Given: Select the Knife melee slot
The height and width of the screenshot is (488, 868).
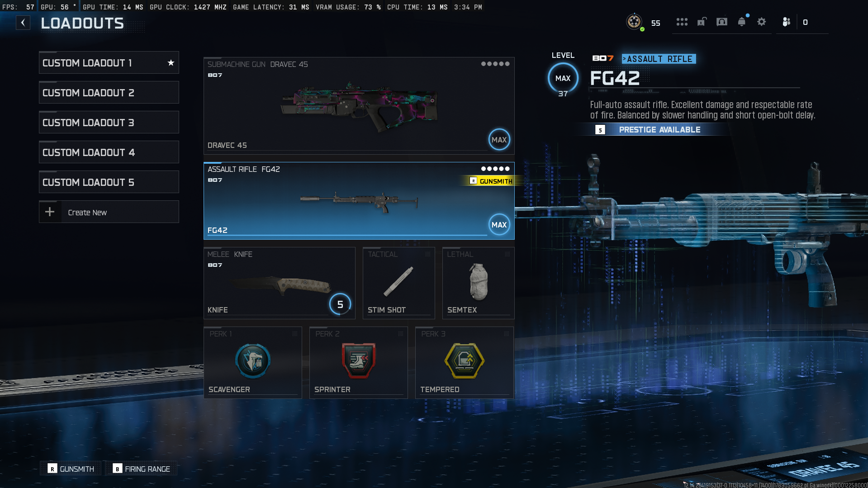Looking at the screenshot, I should (x=280, y=283).
